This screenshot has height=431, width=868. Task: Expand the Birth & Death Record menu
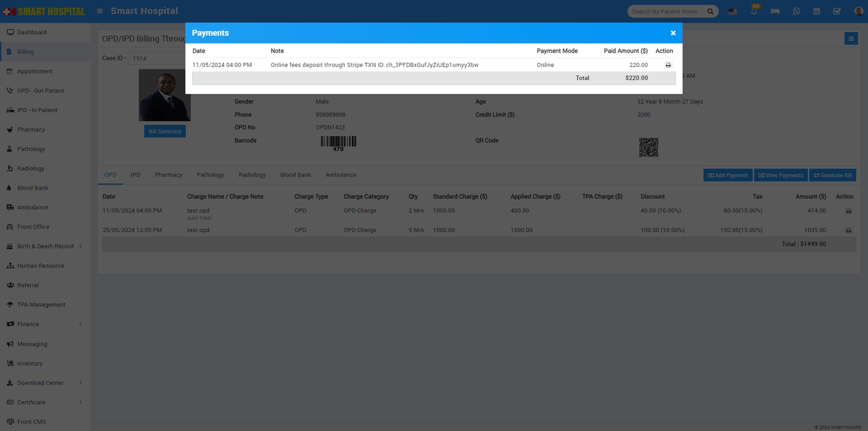(x=46, y=246)
